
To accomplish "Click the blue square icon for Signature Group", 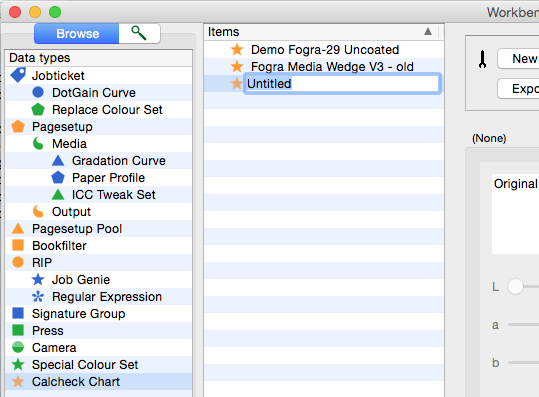I will (x=18, y=313).
